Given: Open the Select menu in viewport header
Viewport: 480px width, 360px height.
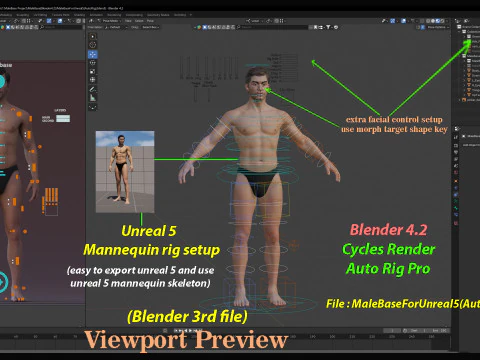Looking at the screenshot, I should [x=139, y=21].
